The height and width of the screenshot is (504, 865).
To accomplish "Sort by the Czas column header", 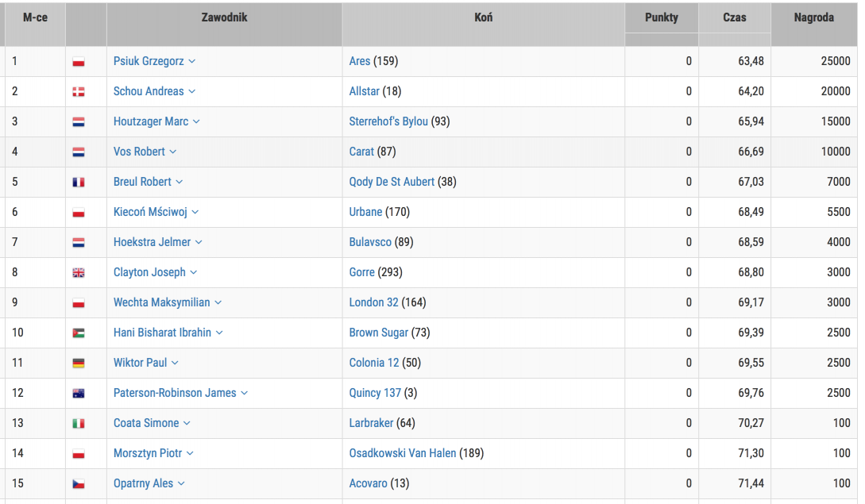I will point(734,17).
